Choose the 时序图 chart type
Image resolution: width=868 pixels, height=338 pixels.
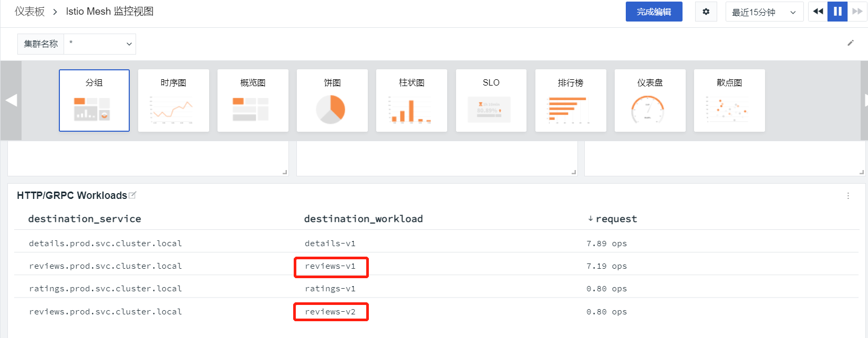[x=173, y=100]
